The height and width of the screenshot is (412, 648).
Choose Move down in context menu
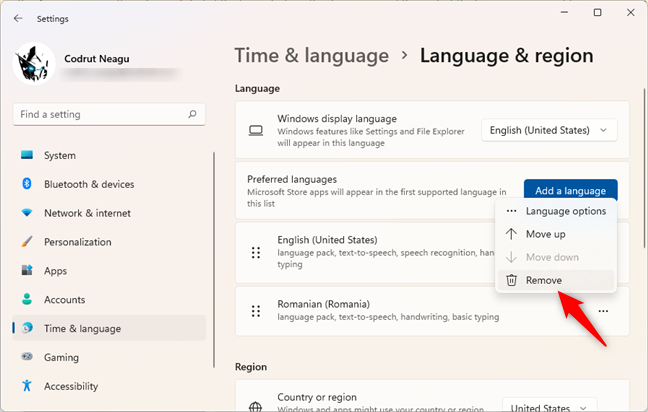pos(556,257)
